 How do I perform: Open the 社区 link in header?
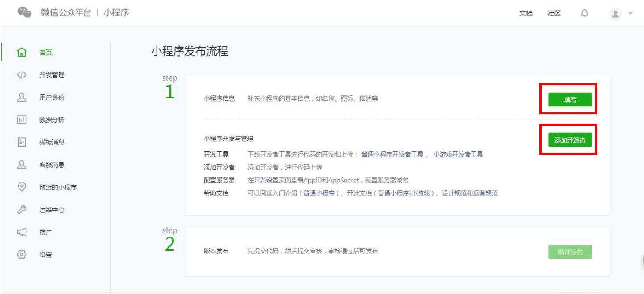(554, 14)
